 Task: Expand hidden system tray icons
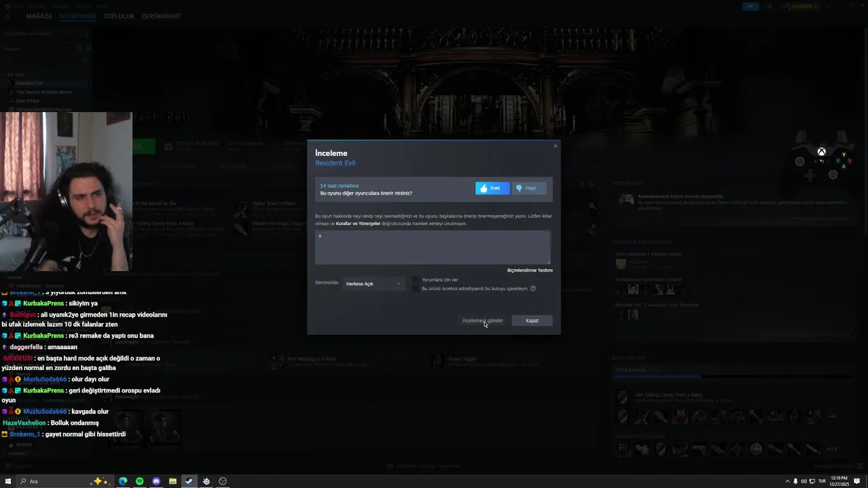787,481
